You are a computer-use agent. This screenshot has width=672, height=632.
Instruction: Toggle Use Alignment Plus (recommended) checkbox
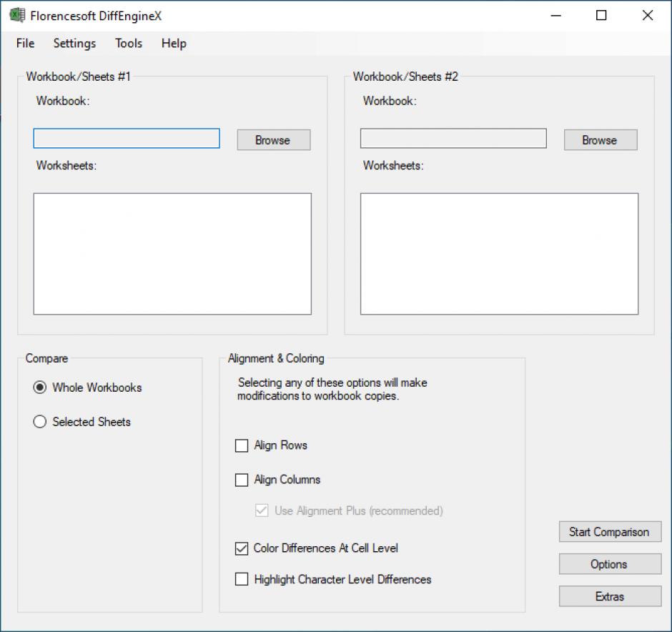point(262,510)
